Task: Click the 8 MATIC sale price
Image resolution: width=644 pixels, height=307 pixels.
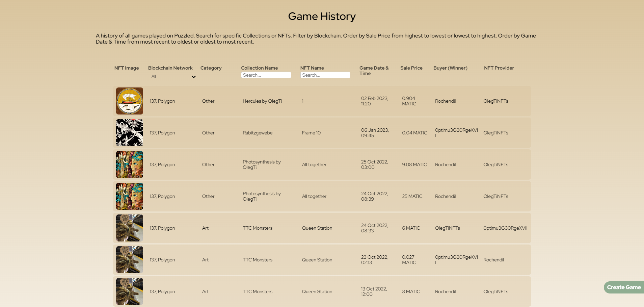Action: point(411,291)
